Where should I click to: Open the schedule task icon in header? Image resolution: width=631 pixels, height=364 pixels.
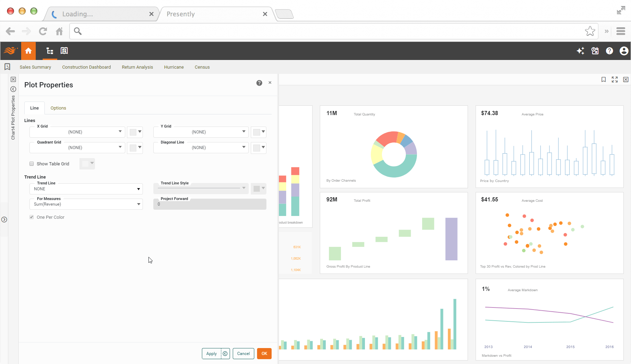pyautogui.click(x=595, y=51)
